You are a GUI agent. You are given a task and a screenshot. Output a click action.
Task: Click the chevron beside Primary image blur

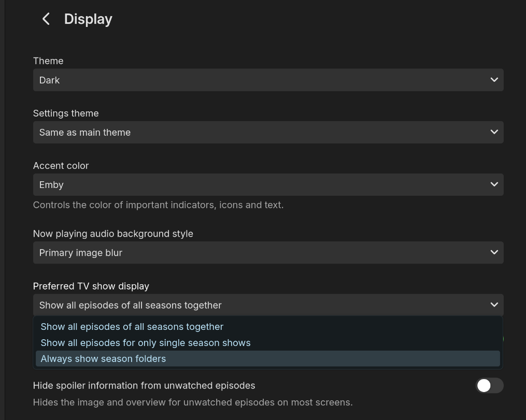coord(494,252)
